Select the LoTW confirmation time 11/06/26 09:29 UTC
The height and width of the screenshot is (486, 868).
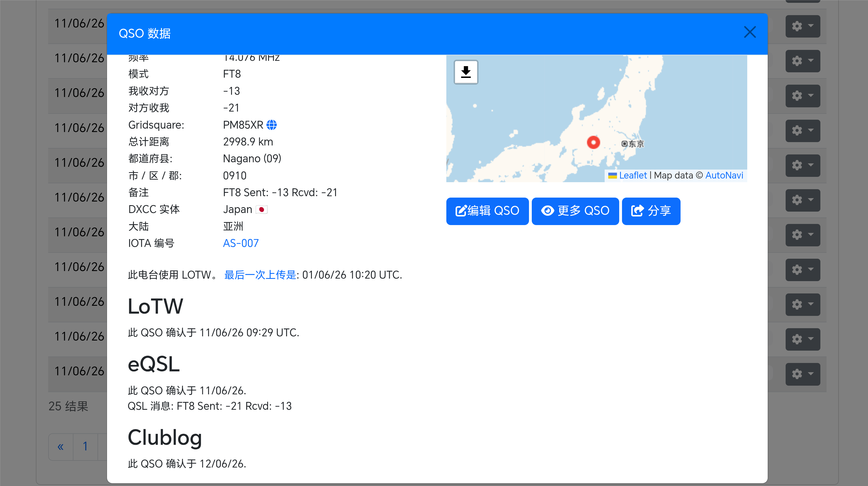pos(249,333)
